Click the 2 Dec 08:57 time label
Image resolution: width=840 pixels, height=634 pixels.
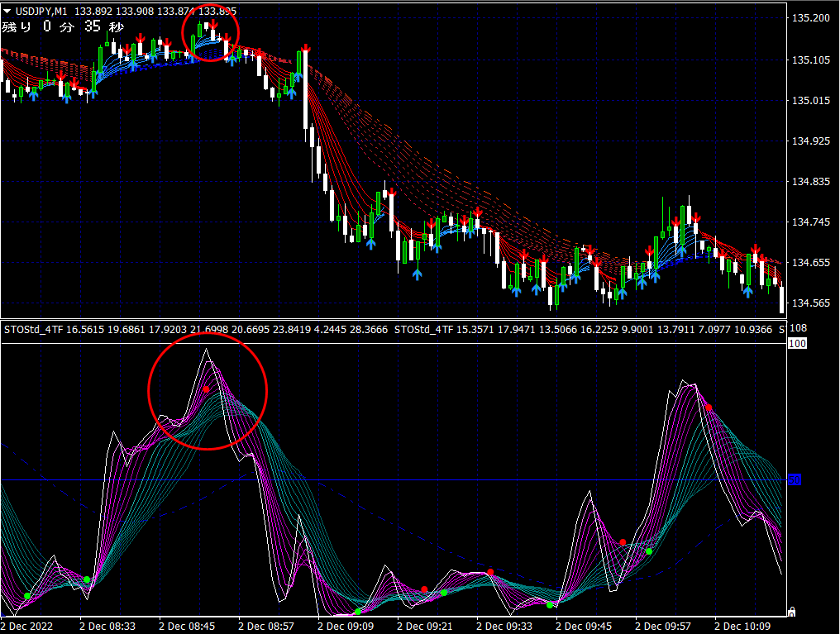(265, 626)
